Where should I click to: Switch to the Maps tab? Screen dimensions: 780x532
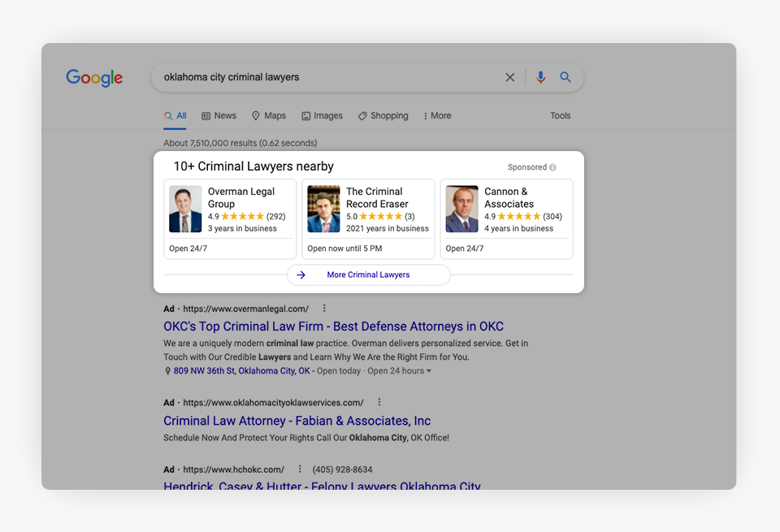269,116
